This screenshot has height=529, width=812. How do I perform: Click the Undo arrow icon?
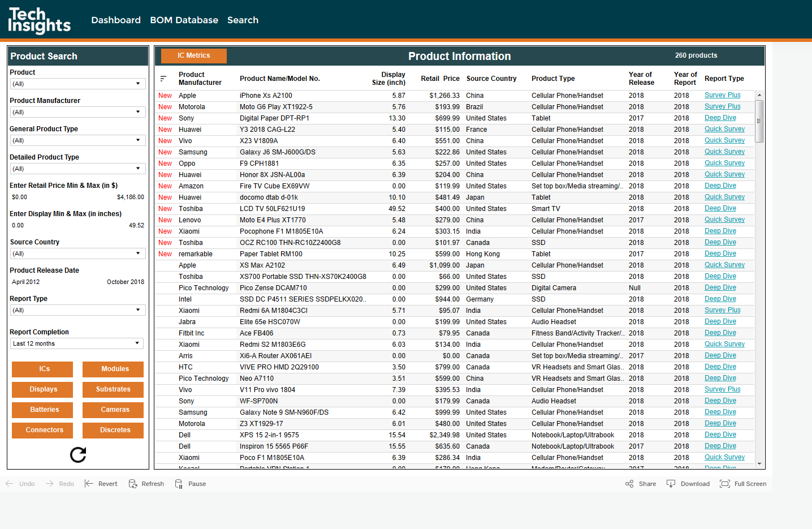(x=10, y=484)
